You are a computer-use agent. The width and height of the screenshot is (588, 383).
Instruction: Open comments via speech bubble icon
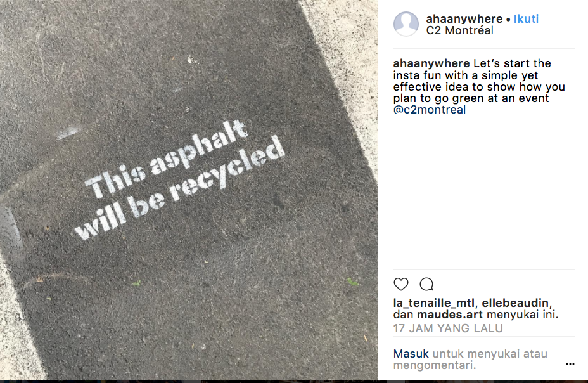tap(426, 284)
